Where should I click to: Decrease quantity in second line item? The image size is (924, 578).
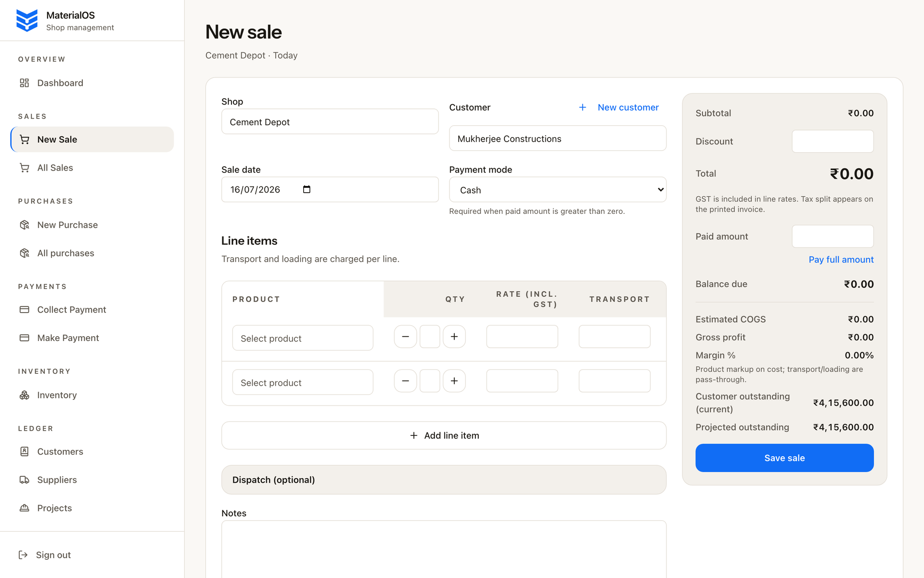(x=406, y=381)
